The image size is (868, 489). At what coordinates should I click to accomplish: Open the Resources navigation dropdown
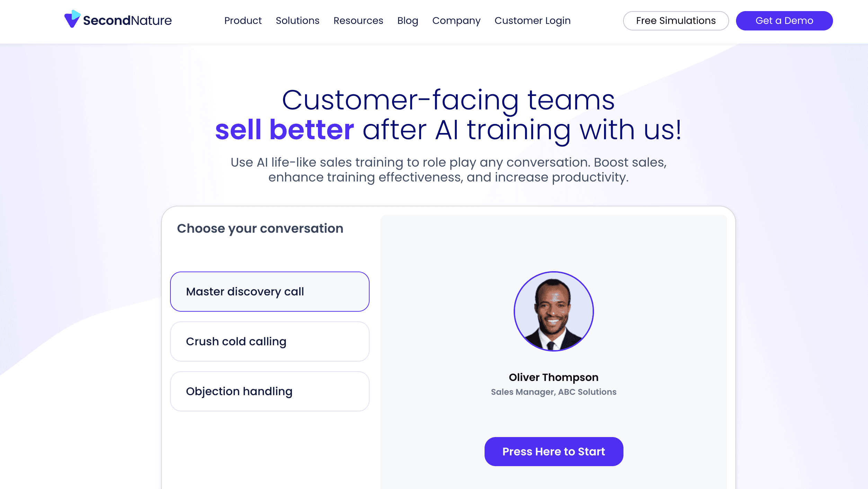358,20
